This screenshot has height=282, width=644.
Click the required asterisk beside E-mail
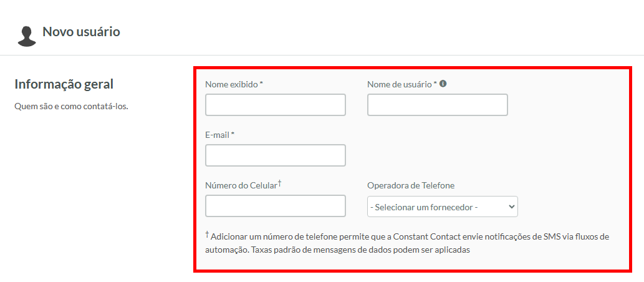(x=233, y=134)
